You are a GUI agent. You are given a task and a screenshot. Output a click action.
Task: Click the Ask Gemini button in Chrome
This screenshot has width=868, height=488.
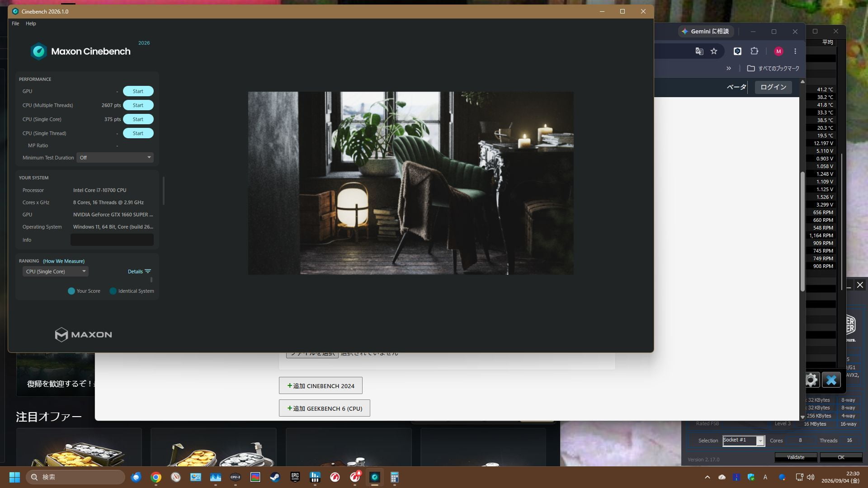pos(705,31)
